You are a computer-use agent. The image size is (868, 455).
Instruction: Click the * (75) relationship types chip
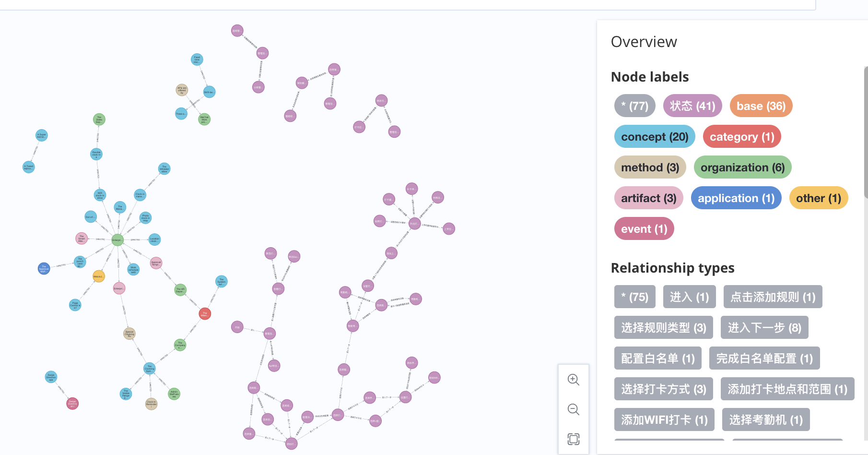(x=634, y=297)
